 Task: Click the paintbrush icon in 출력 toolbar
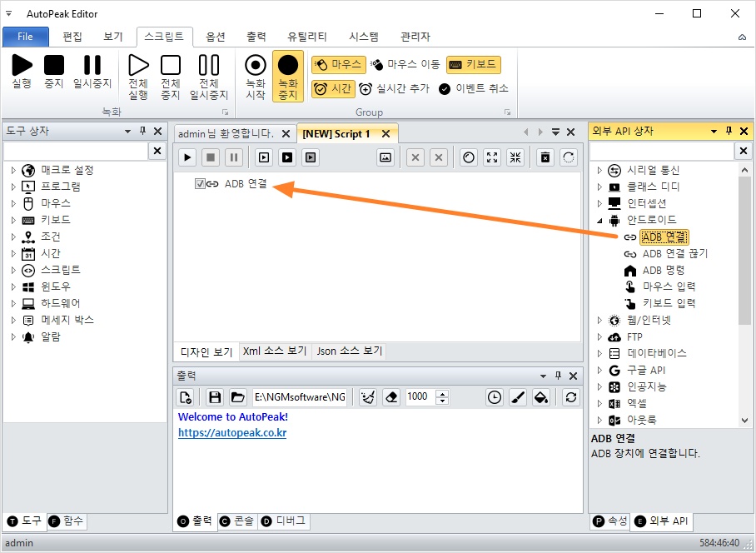point(518,397)
